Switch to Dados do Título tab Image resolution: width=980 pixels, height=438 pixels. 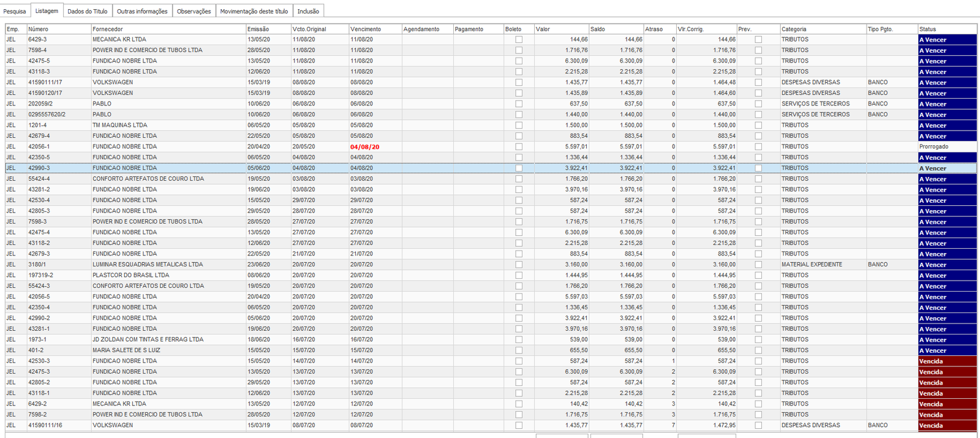(87, 11)
